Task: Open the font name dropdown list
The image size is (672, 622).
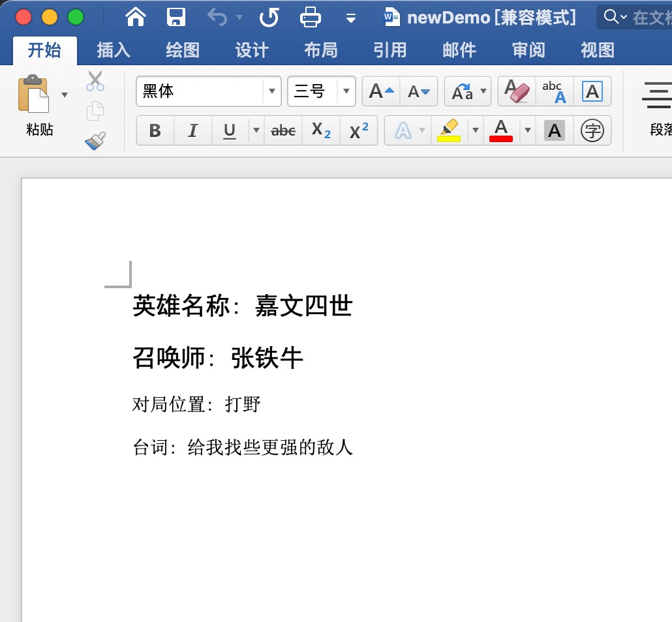Action: point(271,91)
